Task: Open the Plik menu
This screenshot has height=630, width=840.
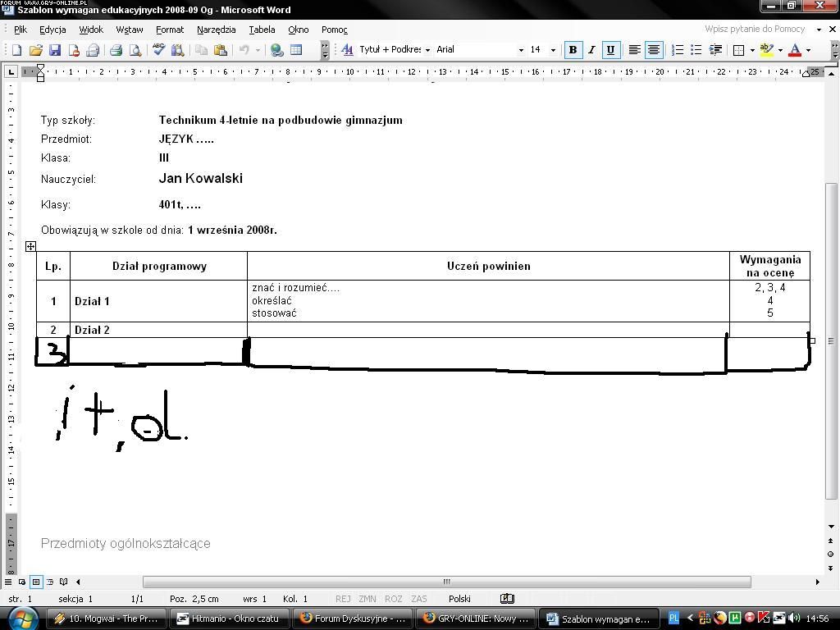Action: click(21, 30)
